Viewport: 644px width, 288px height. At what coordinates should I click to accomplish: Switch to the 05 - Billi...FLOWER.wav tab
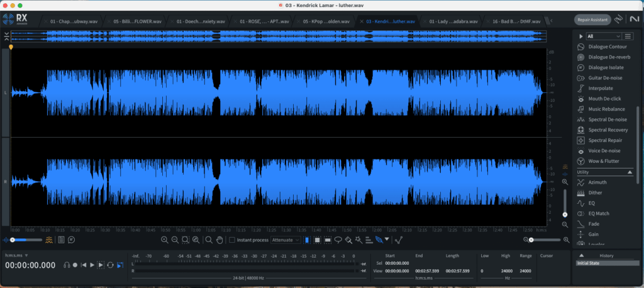135,21
